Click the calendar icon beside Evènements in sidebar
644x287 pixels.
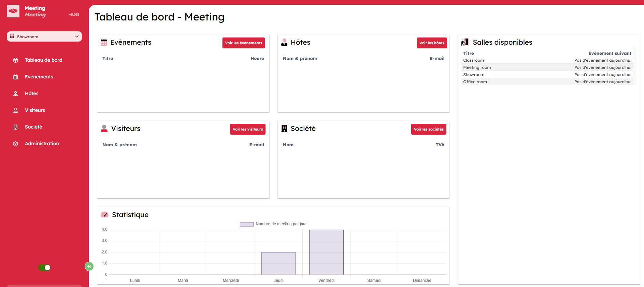pos(15,77)
